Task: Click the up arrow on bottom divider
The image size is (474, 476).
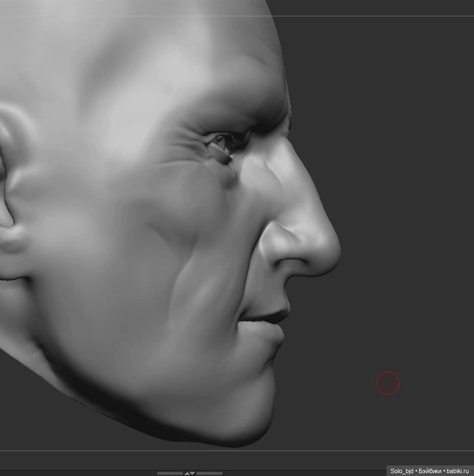Action: (187, 473)
